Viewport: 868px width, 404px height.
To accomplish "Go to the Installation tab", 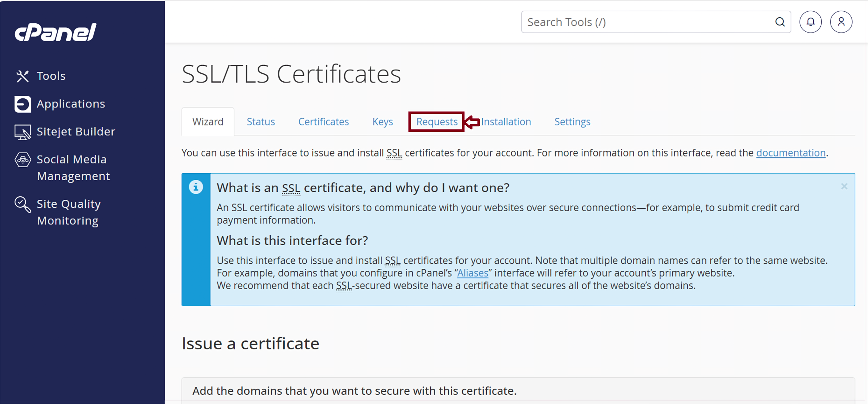I will 506,122.
